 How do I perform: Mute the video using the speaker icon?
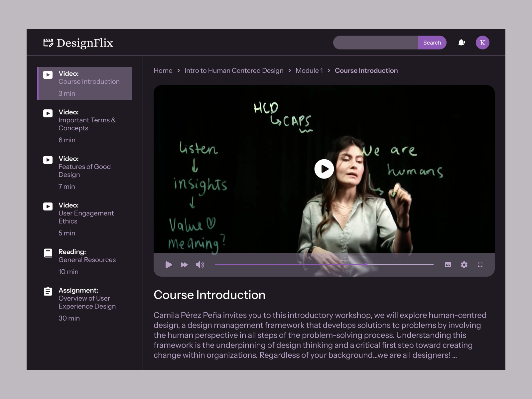(200, 264)
